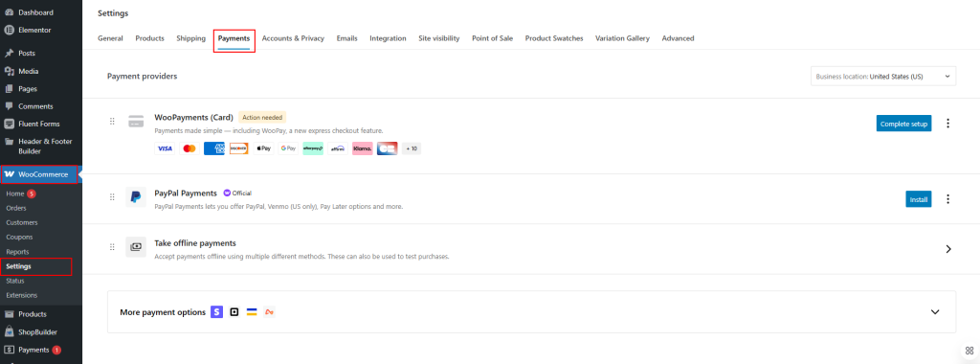Open the Coupons submenu item

[x=19, y=237]
